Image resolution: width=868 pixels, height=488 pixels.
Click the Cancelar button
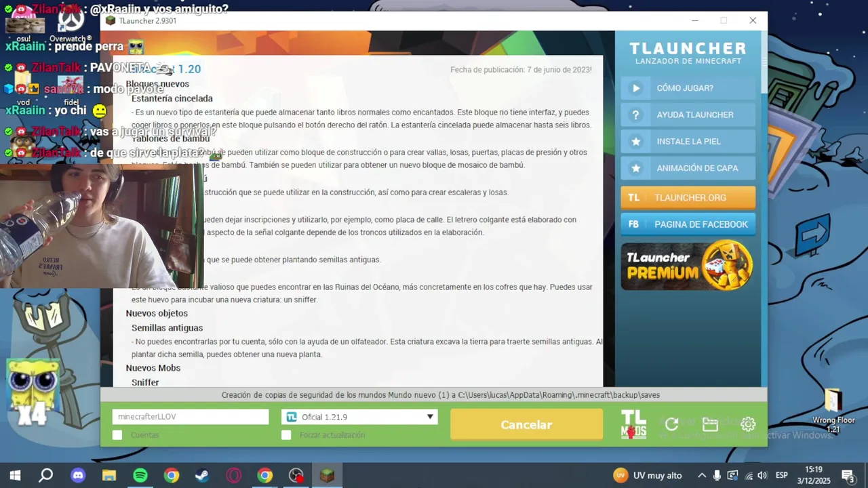pos(526,425)
